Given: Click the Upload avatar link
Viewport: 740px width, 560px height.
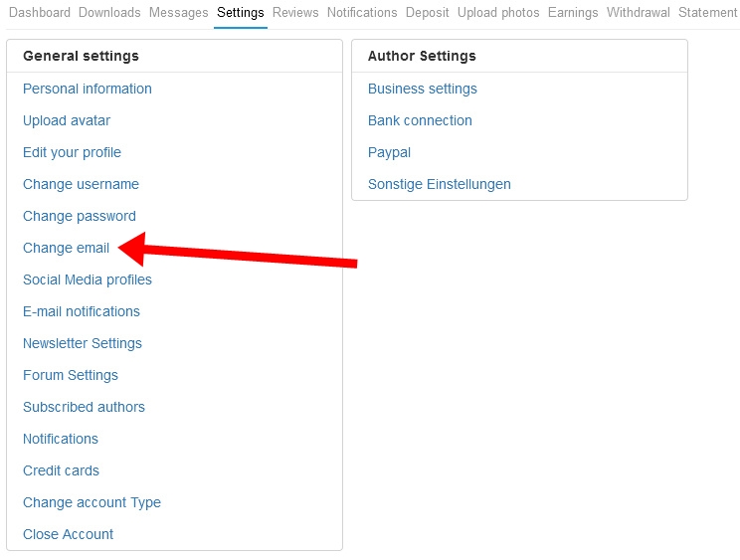Looking at the screenshot, I should (x=67, y=120).
